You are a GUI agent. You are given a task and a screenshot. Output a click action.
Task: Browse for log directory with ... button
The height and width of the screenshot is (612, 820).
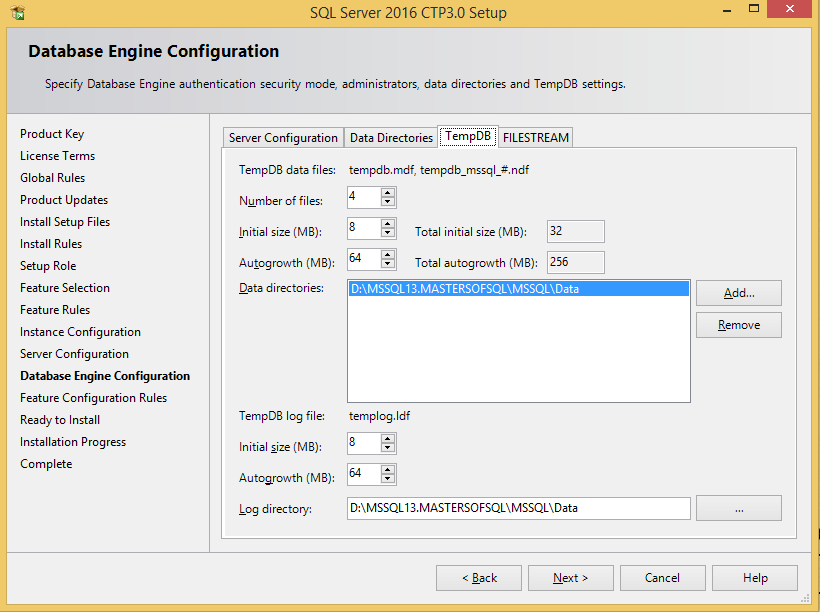click(x=738, y=508)
